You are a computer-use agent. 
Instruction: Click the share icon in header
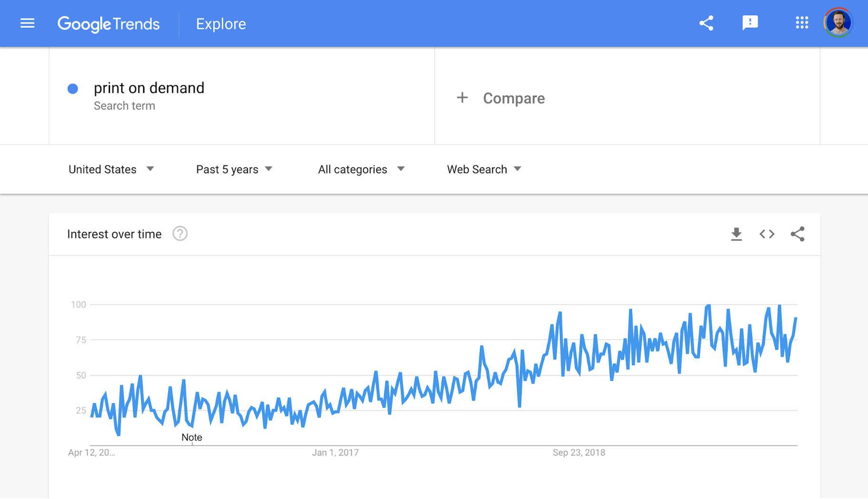[706, 23]
